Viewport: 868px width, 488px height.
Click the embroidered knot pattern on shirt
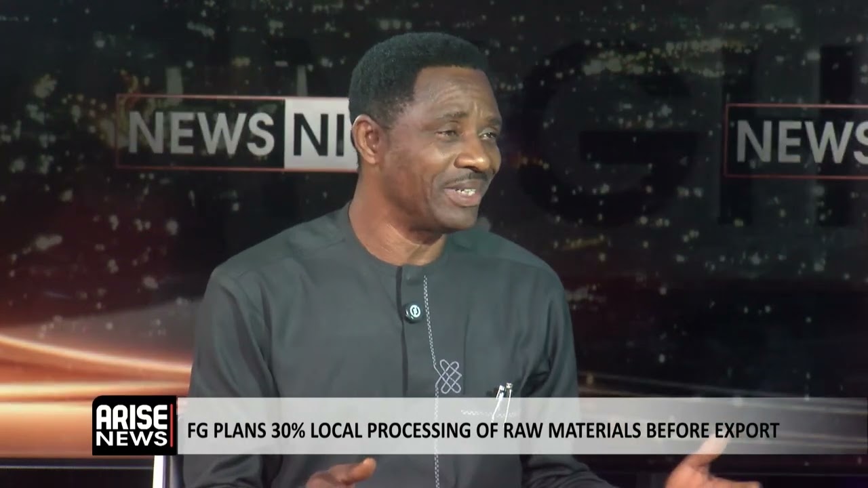(x=448, y=376)
